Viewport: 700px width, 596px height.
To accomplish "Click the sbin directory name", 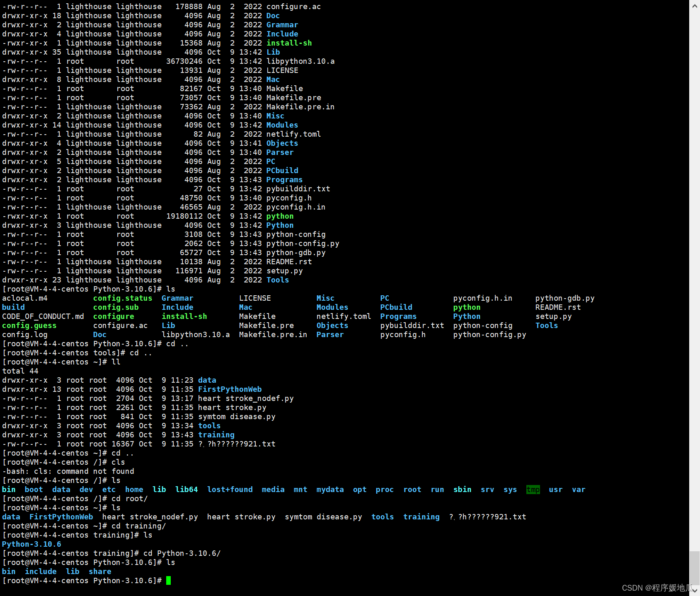I will tap(462, 490).
